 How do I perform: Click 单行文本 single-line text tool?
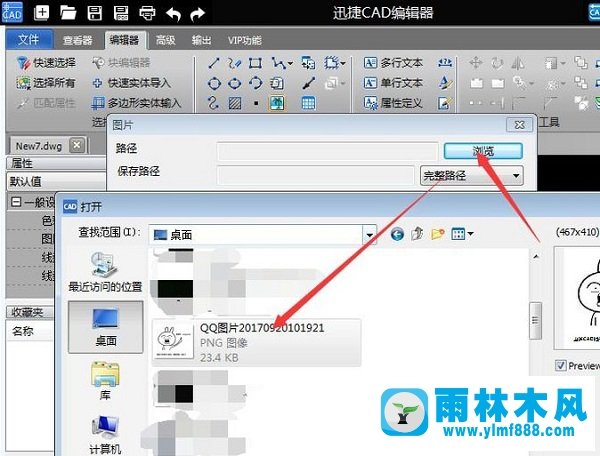(393, 83)
